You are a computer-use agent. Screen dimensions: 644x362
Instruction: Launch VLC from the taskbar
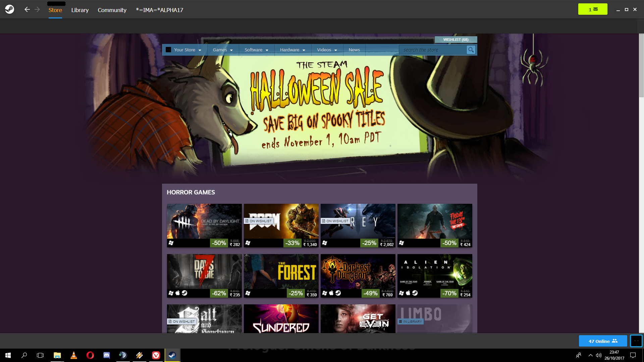coord(73,355)
